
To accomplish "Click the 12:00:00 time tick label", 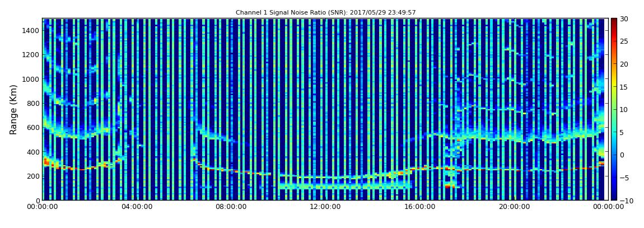I will pyautogui.click(x=325, y=207).
